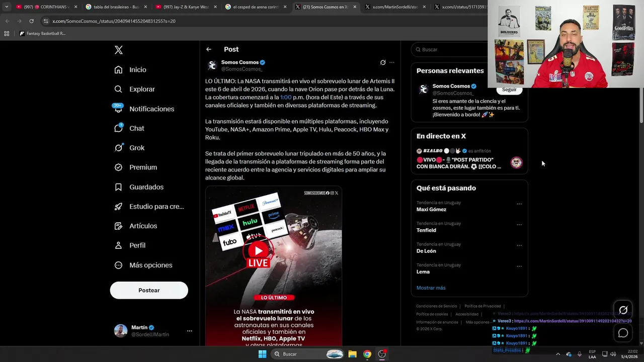Screen dimensions: 644x362
Task: Open the OBS icon in taskbar
Action: 382,354
